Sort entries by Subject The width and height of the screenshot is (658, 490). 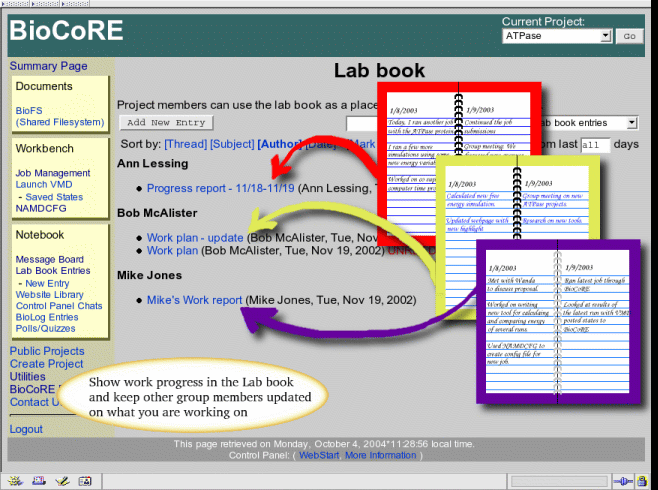pos(232,144)
